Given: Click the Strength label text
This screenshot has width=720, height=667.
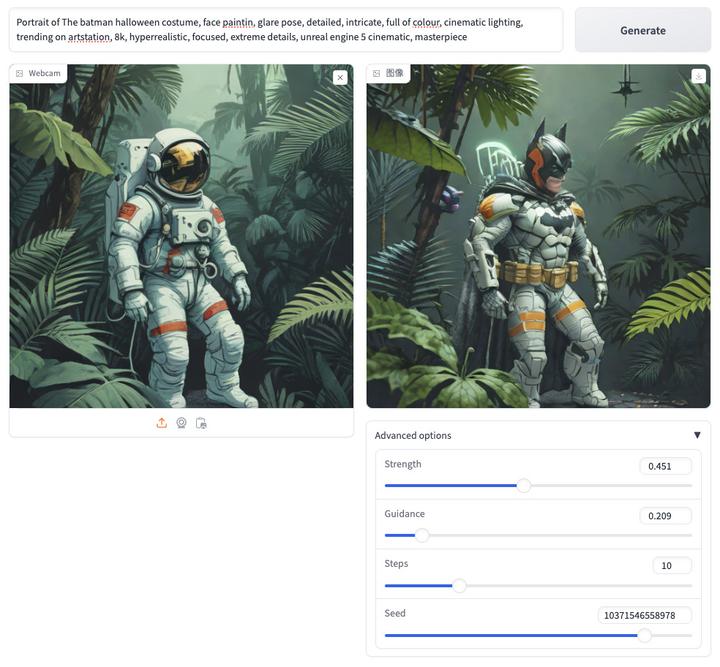Looking at the screenshot, I should coord(403,464).
